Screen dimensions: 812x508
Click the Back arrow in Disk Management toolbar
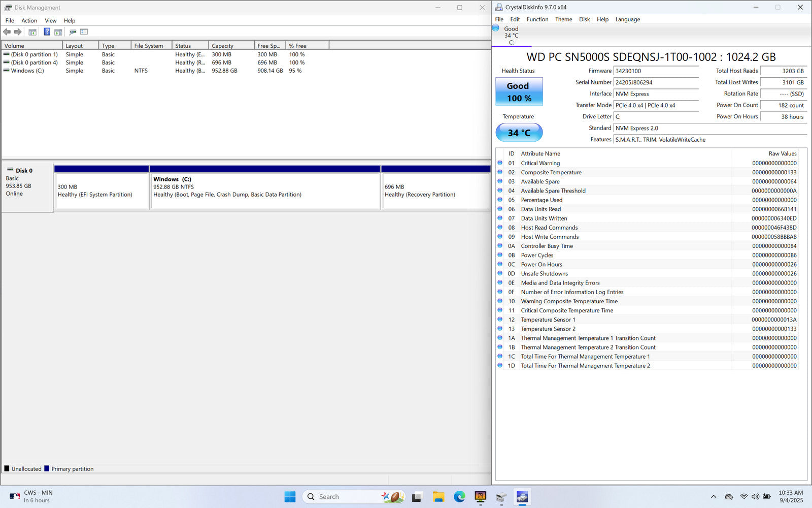(7, 32)
